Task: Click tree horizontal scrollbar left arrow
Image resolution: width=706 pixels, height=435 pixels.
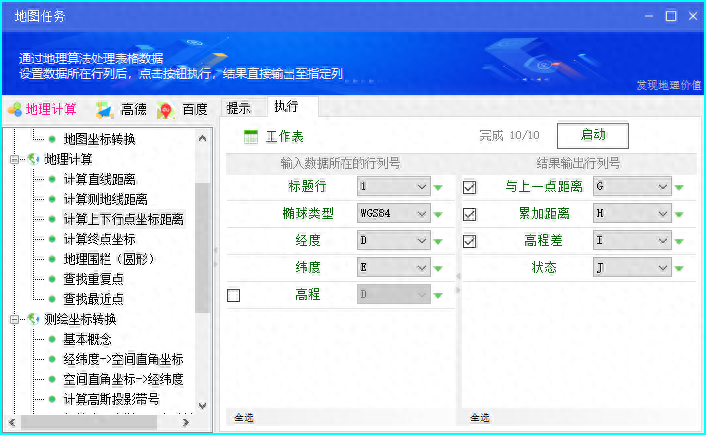Action: (12, 422)
